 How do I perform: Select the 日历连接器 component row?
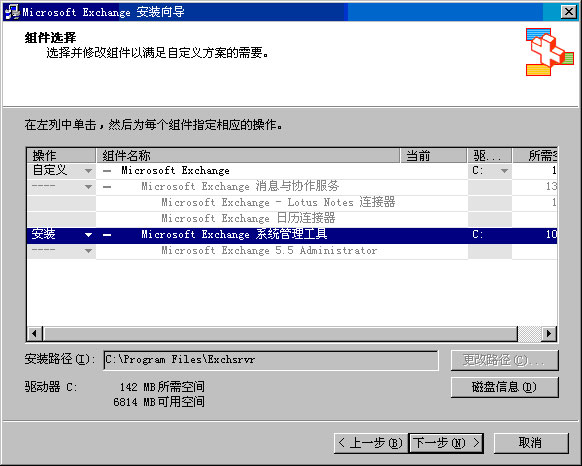tap(248, 218)
